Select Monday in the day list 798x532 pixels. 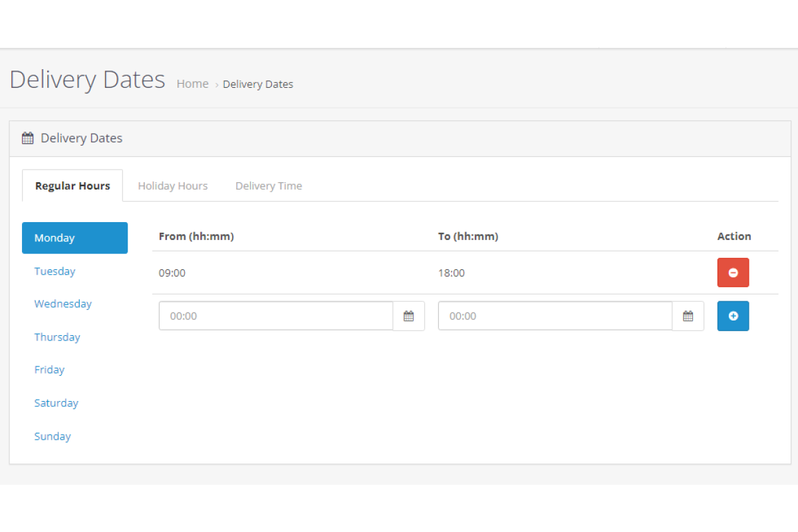point(74,238)
